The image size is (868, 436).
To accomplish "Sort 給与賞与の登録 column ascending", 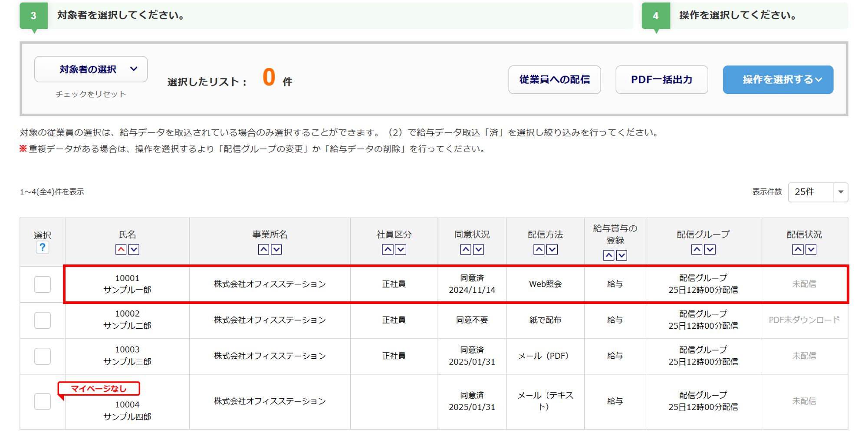I will [x=608, y=255].
